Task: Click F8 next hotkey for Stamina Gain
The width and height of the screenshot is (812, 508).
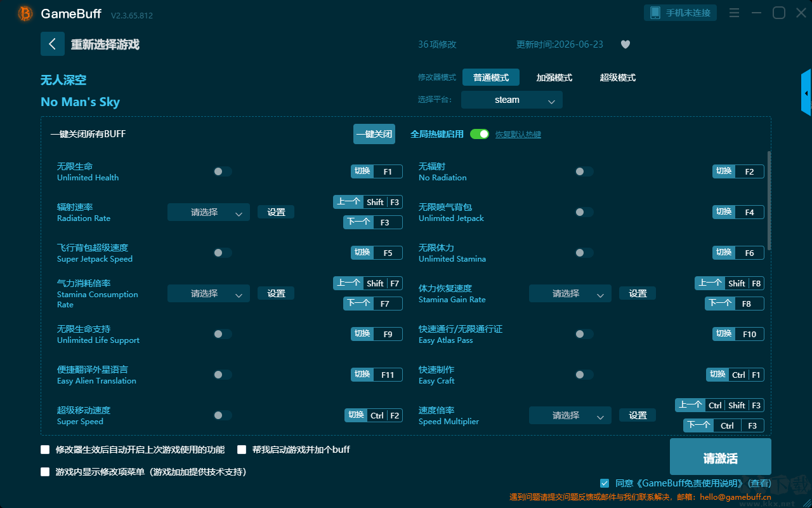Action: pos(735,304)
